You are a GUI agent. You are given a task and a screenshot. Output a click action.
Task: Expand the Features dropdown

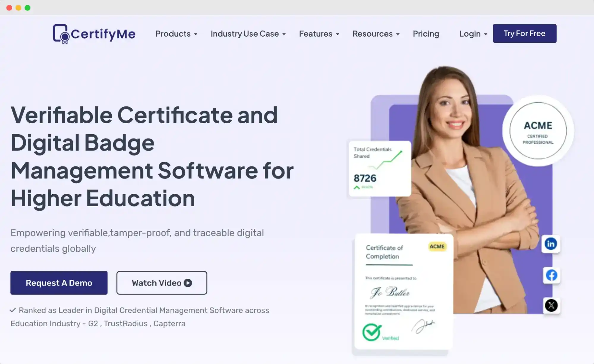click(319, 34)
